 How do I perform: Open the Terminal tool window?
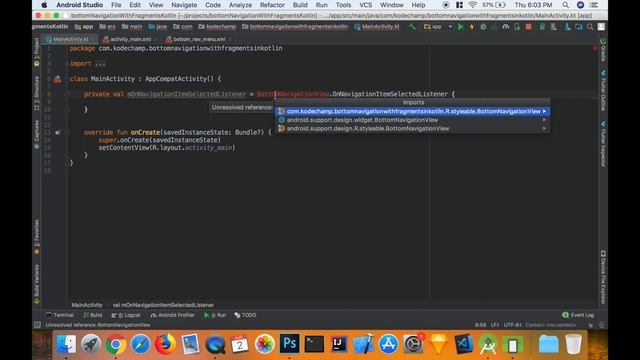click(x=60, y=315)
